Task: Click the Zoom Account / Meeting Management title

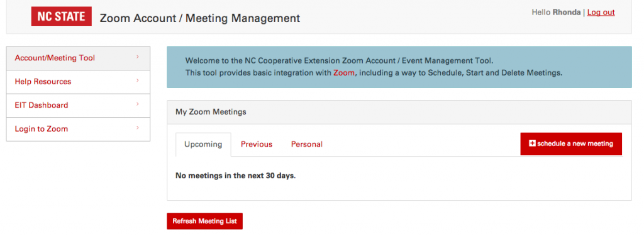Action: point(200,18)
